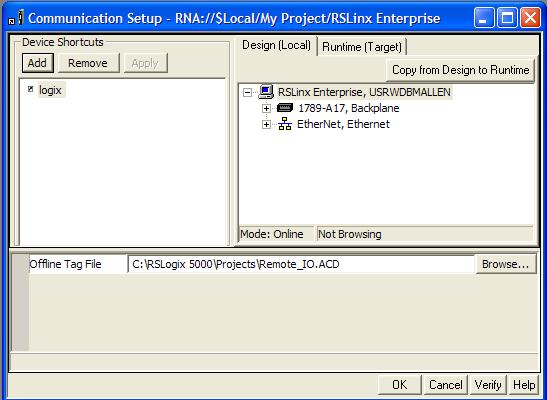Image resolution: width=547 pixels, height=400 pixels.
Task: Browse for an offline tag file
Action: 505,264
